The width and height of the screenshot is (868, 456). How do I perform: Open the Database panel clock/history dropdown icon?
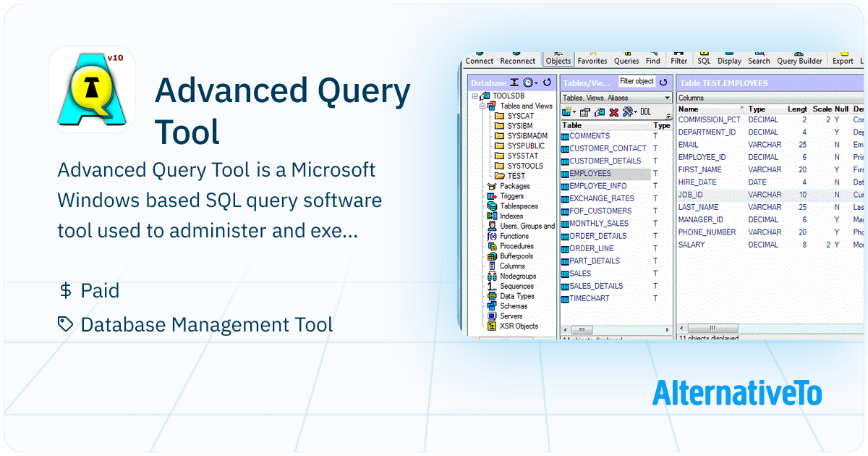coord(530,83)
